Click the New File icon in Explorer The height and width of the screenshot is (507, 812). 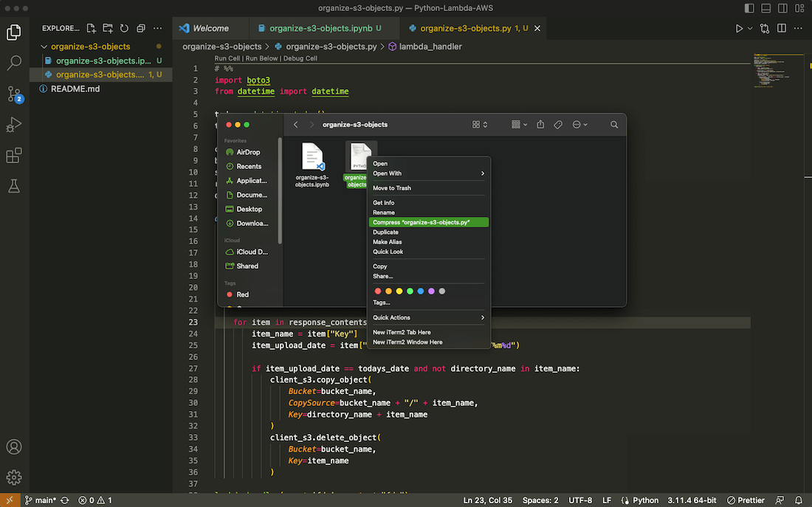pyautogui.click(x=92, y=29)
